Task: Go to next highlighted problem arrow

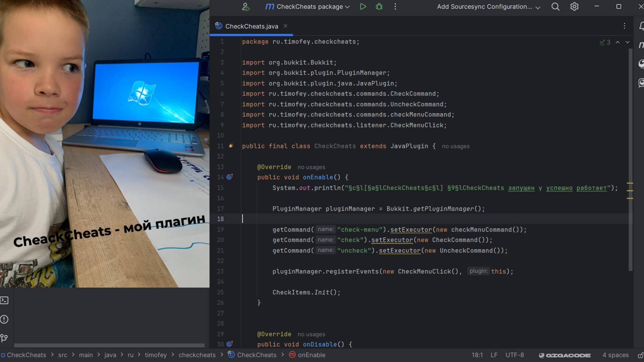Action: click(627, 43)
